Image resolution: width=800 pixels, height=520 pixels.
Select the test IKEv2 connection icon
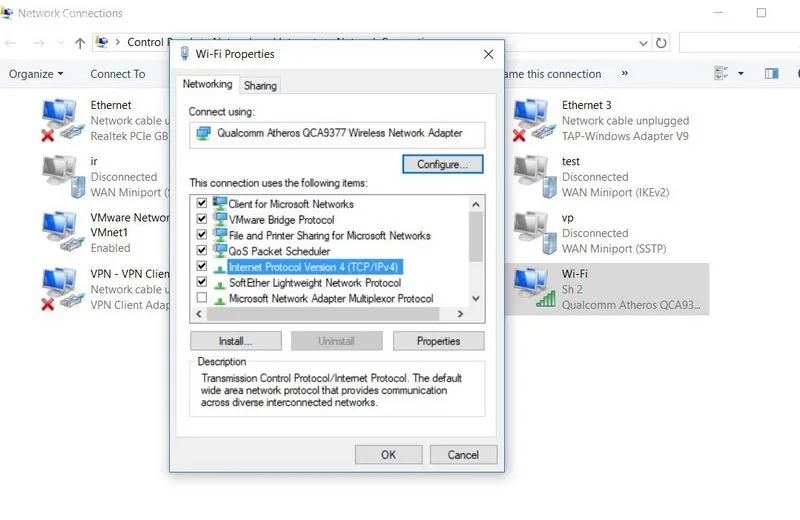tap(535, 177)
